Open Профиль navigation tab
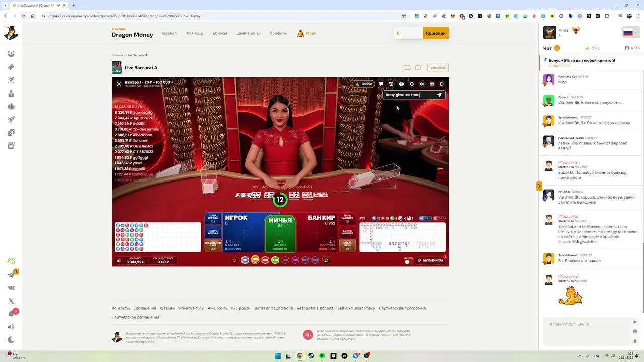Viewport: 644px width, 362px height. pos(278,33)
